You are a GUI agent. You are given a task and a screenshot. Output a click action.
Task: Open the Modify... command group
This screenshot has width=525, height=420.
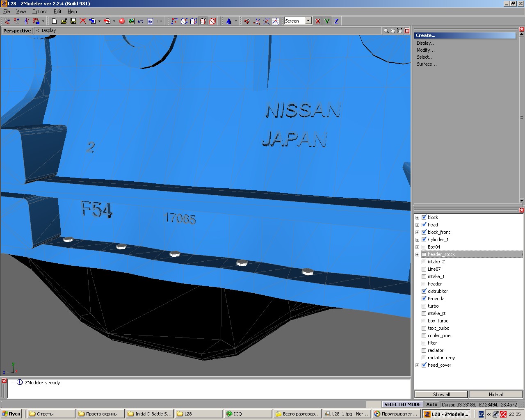(426, 50)
